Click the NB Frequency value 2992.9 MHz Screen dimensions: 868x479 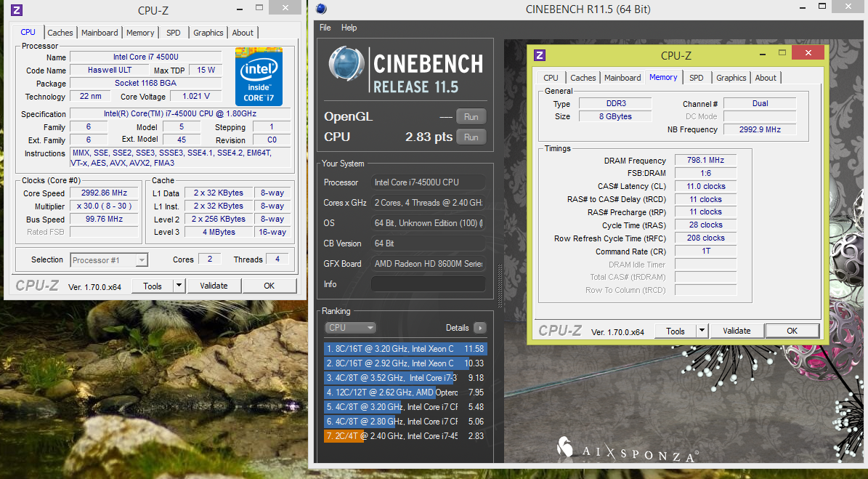coord(760,129)
